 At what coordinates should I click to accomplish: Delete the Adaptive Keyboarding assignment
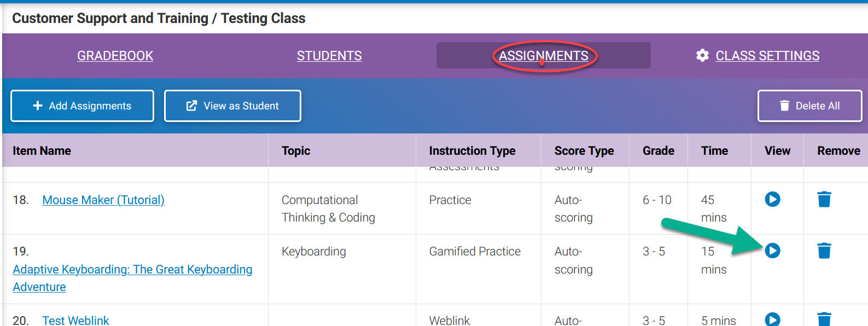(x=824, y=251)
